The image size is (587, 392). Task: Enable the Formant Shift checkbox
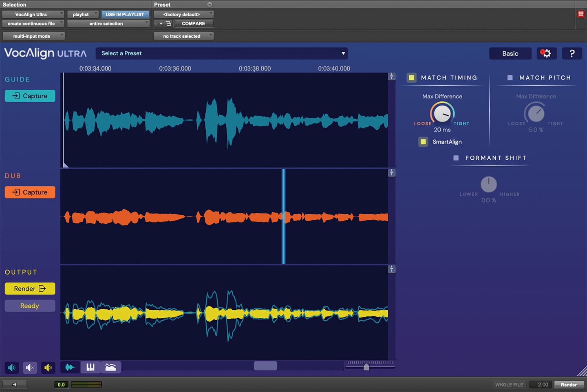456,158
